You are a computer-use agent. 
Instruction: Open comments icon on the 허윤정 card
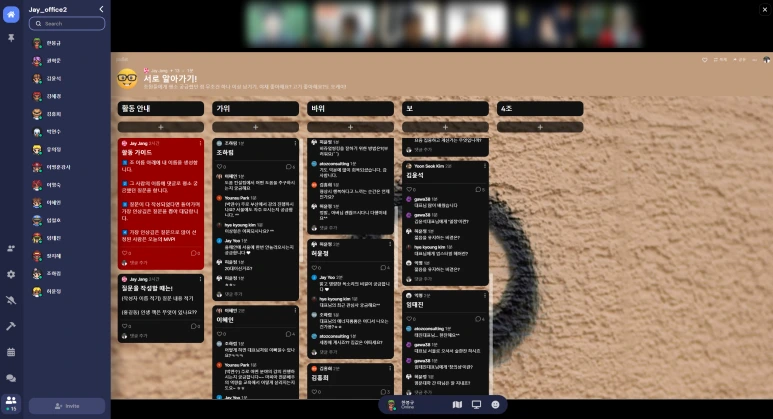coord(385,268)
